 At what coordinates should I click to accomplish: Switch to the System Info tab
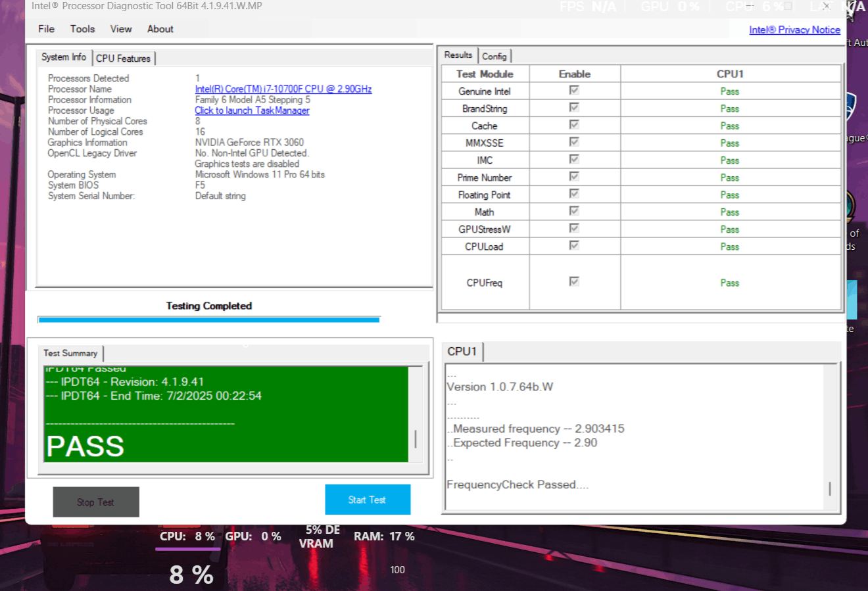click(x=64, y=57)
